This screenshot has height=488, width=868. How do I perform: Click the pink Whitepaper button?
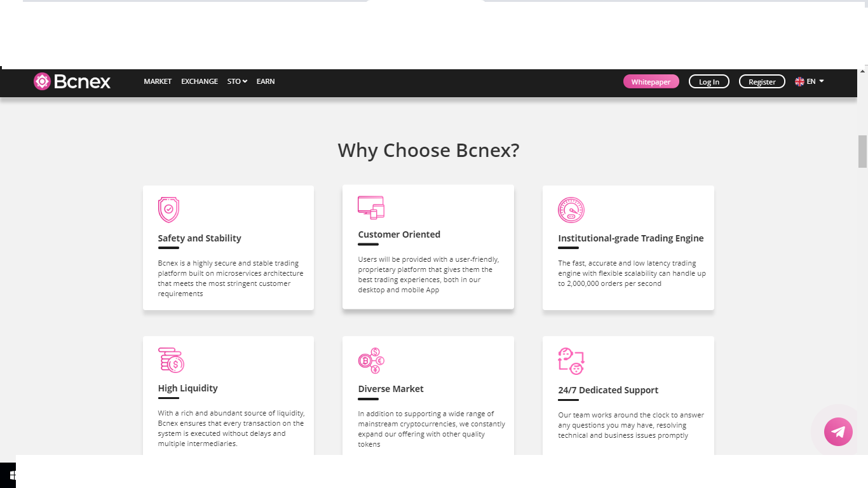tap(651, 82)
